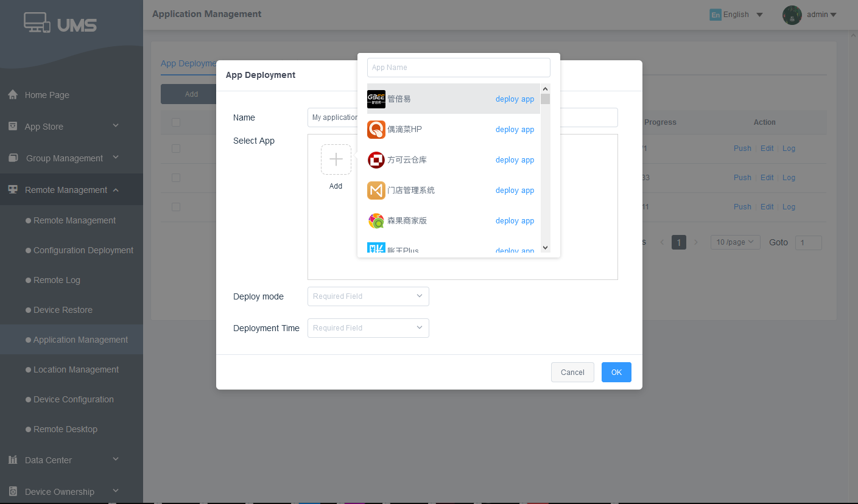Click deploy app link for 森果商家版
Image resolution: width=858 pixels, height=504 pixels.
(x=515, y=221)
